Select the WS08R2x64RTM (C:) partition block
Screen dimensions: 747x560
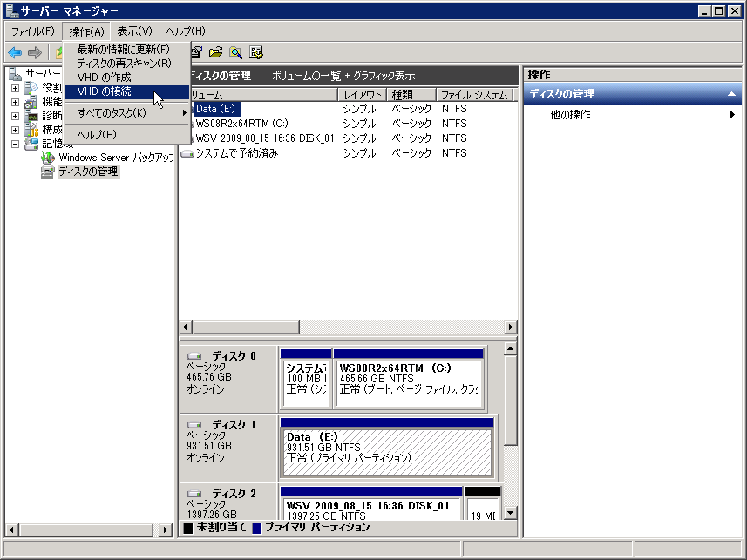[x=408, y=379]
